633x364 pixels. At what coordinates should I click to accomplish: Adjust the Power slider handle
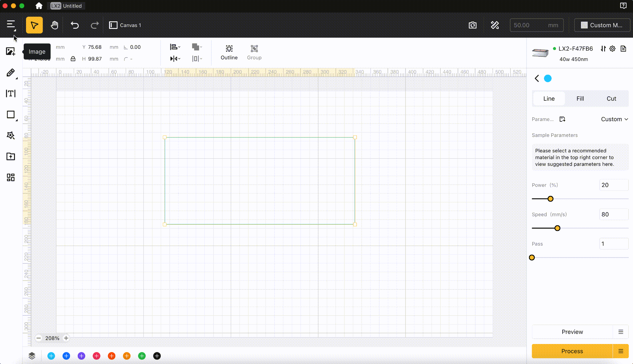tap(550, 199)
